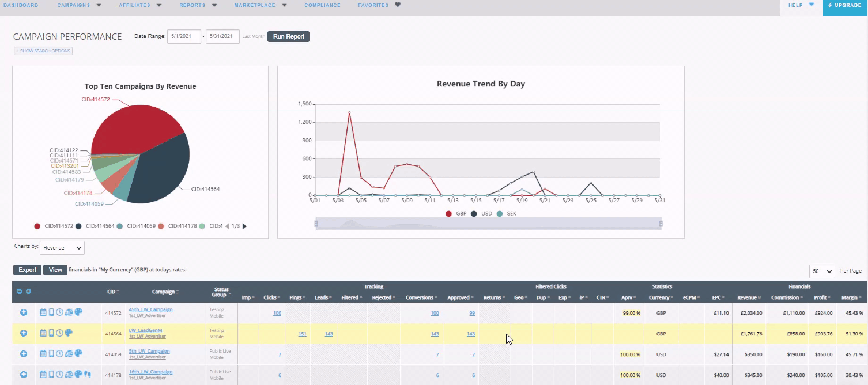Viewport: 868px width, 385px height.
Task: Click balance scales icon for campaign 414572
Action: click(69, 312)
